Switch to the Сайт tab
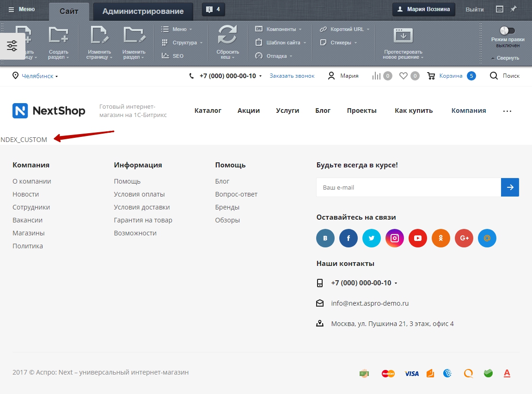532x394 pixels. [x=69, y=11]
